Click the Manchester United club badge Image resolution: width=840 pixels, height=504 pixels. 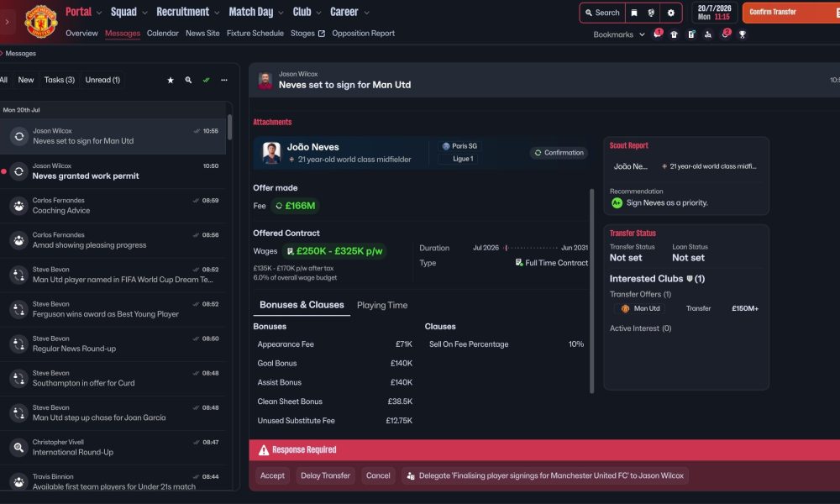tap(40, 21)
